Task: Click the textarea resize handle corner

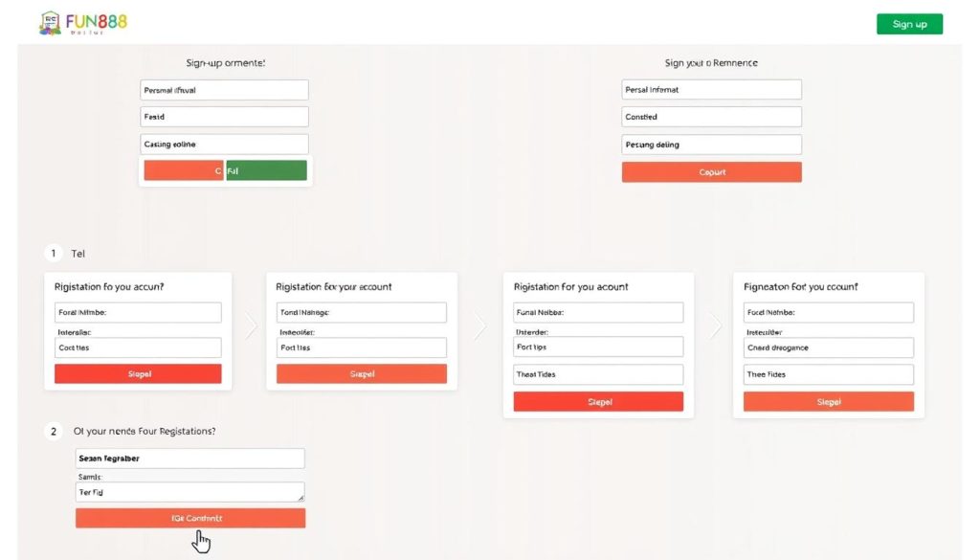Action: click(x=301, y=498)
